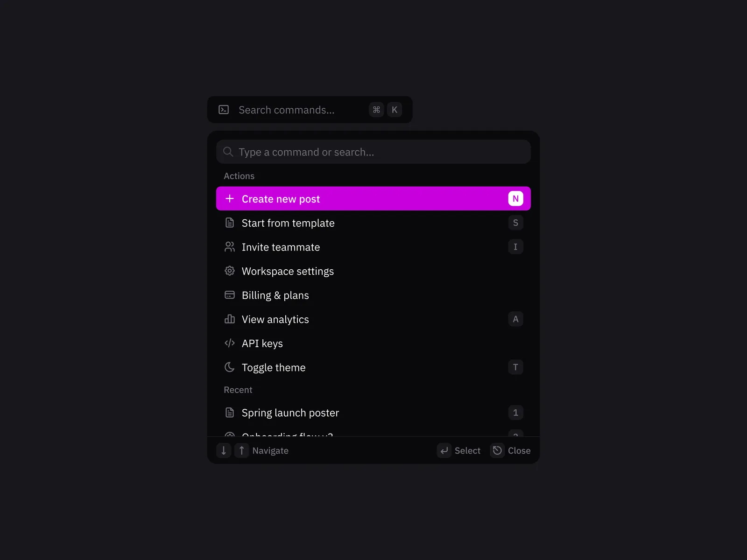Click the plus icon on Create new post
The height and width of the screenshot is (560, 747).
pos(230,198)
